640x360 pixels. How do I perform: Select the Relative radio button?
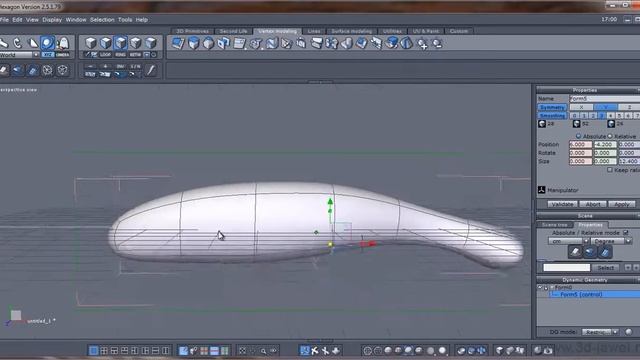(x=610, y=136)
